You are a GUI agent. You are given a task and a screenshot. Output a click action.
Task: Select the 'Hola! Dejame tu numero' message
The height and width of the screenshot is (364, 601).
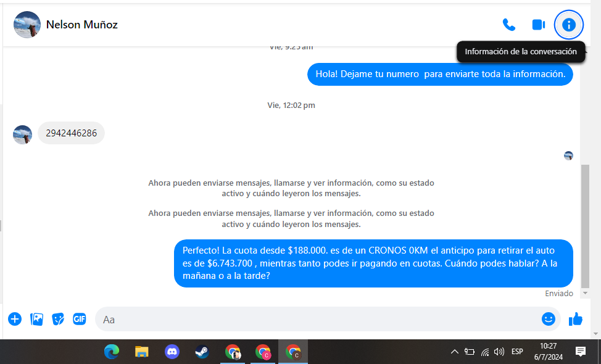pyautogui.click(x=440, y=74)
